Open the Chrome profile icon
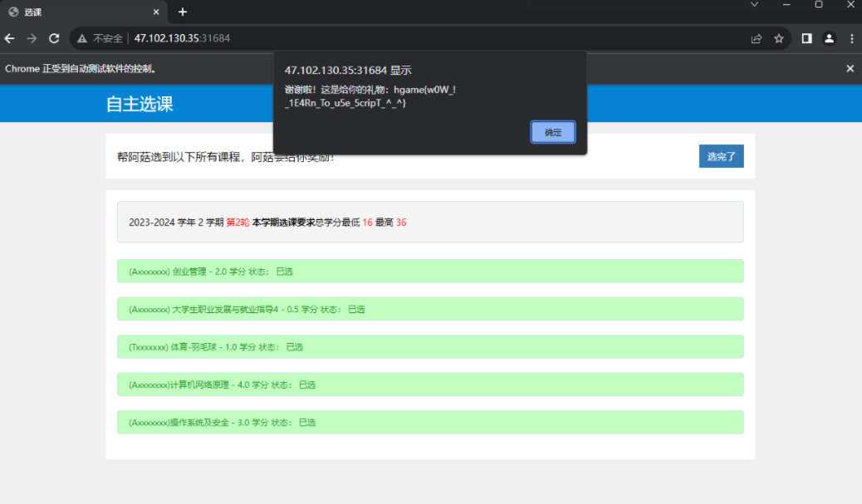The height and width of the screenshot is (504, 862). tap(829, 38)
